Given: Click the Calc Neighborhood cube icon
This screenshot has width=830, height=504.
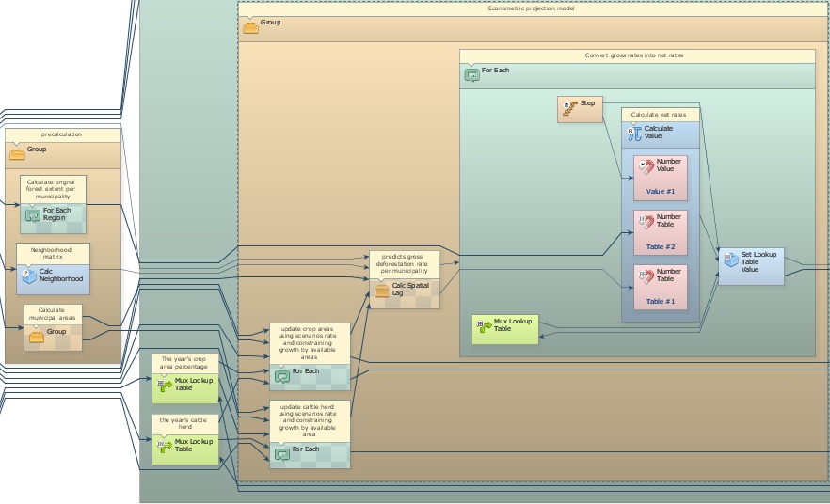Looking at the screenshot, I should (29, 276).
